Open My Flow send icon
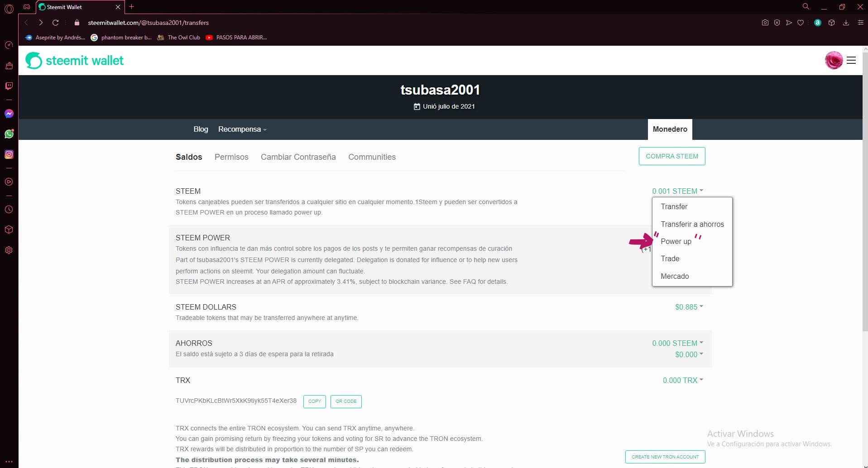 [x=789, y=23]
